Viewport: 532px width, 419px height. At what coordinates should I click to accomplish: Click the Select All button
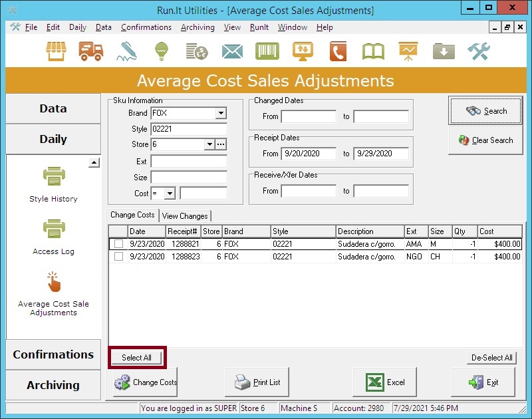(137, 358)
